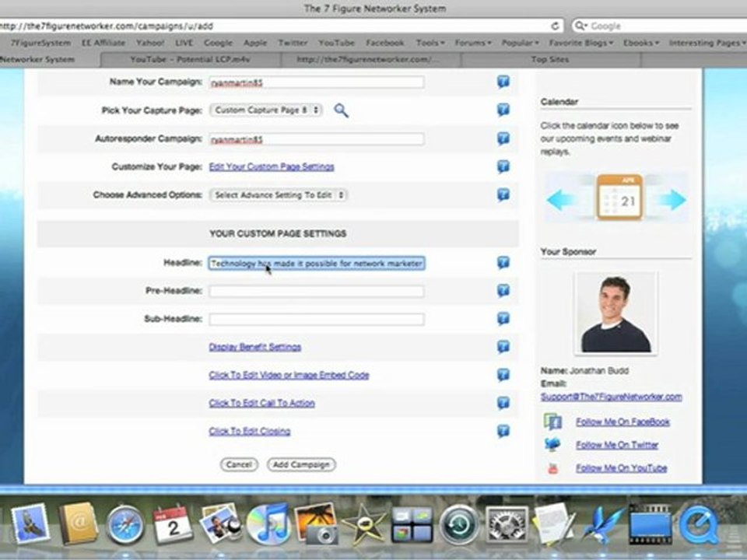The width and height of the screenshot is (747, 560).
Task: Open iTunes from the Dock
Action: click(x=268, y=523)
